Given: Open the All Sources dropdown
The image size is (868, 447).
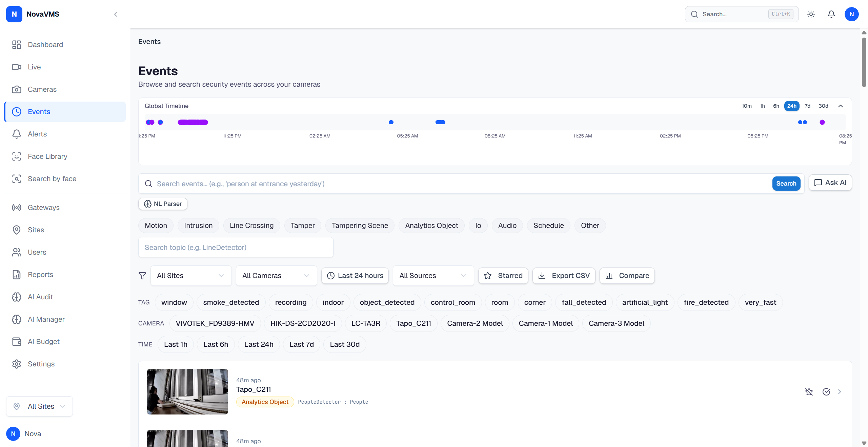Looking at the screenshot, I should (x=433, y=276).
